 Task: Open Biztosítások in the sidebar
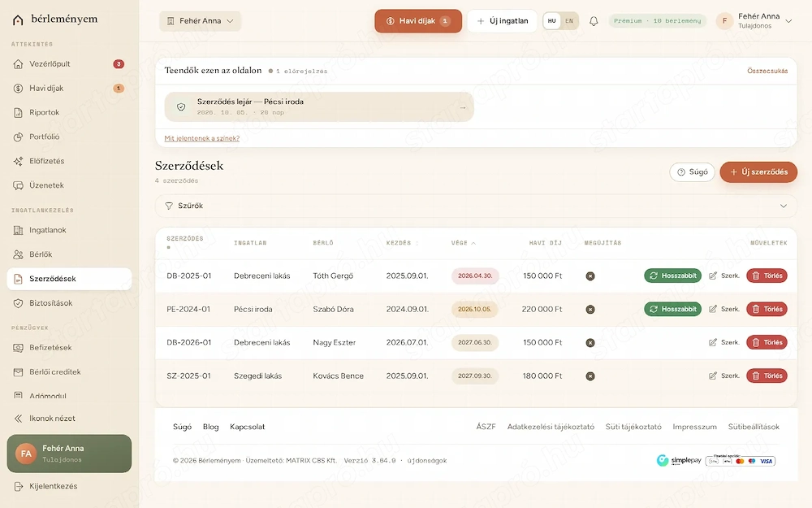69,303
